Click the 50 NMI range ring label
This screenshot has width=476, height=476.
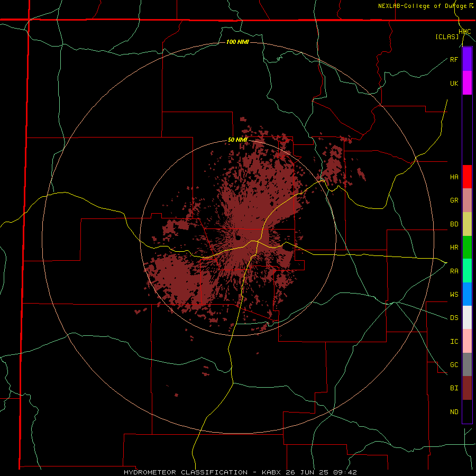click(x=237, y=140)
